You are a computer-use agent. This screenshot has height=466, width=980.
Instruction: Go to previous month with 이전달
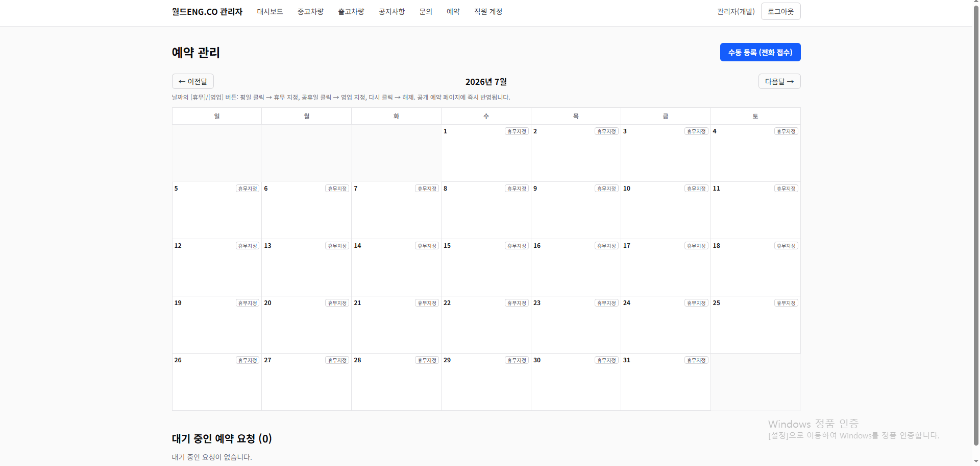coord(193,81)
